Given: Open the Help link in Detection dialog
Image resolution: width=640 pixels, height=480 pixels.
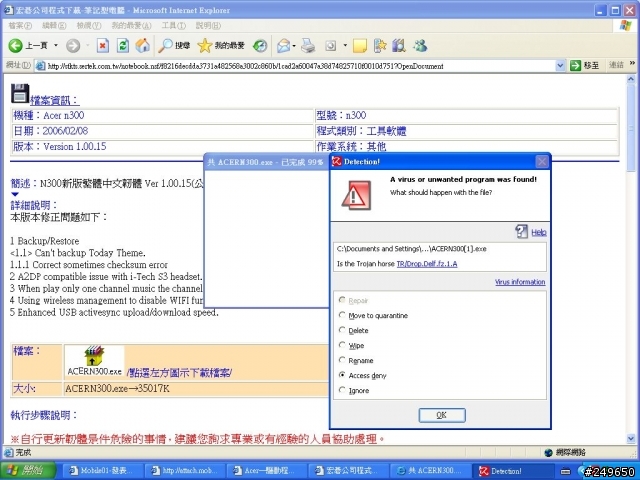Looking at the screenshot, I should (539, 232).
